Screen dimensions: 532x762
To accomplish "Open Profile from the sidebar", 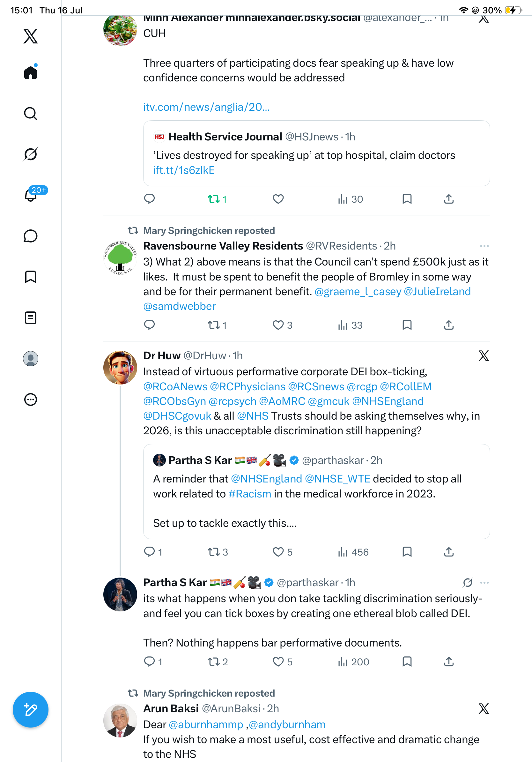I will point(31,358).
